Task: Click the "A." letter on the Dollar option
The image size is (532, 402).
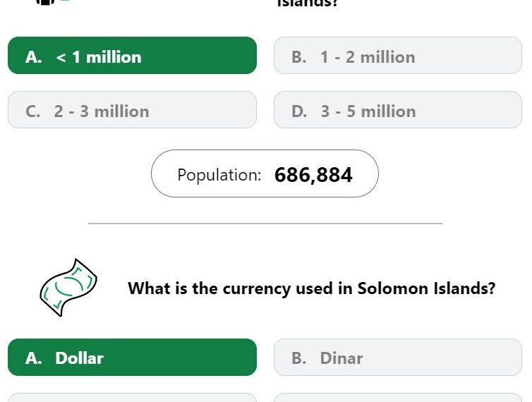Action: (34, 358)
